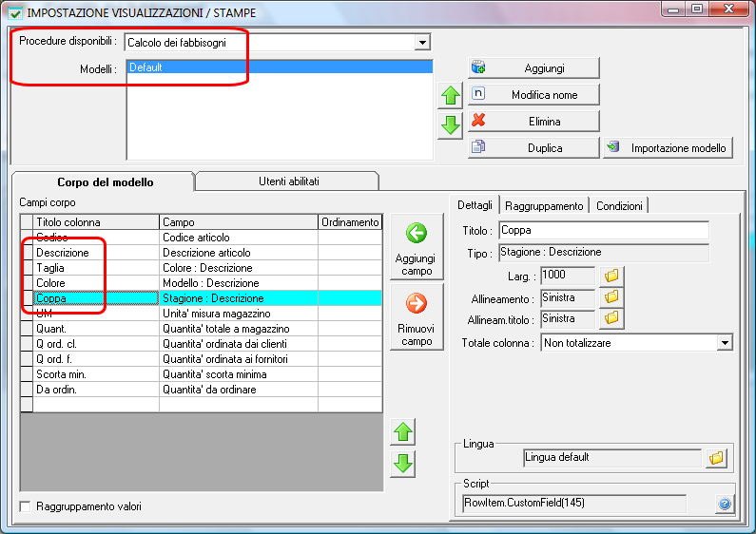Select Quantita' totale a magazzino cell
This screenshot has width=756, height=534.
coord(238,329)
